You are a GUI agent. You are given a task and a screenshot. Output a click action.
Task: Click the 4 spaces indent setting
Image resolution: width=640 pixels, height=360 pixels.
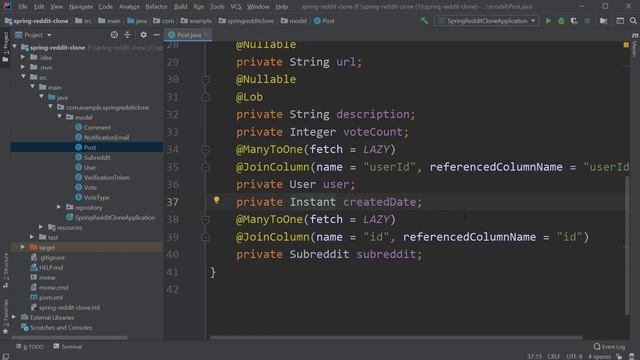pyautogui.click(x=599, y=356)
